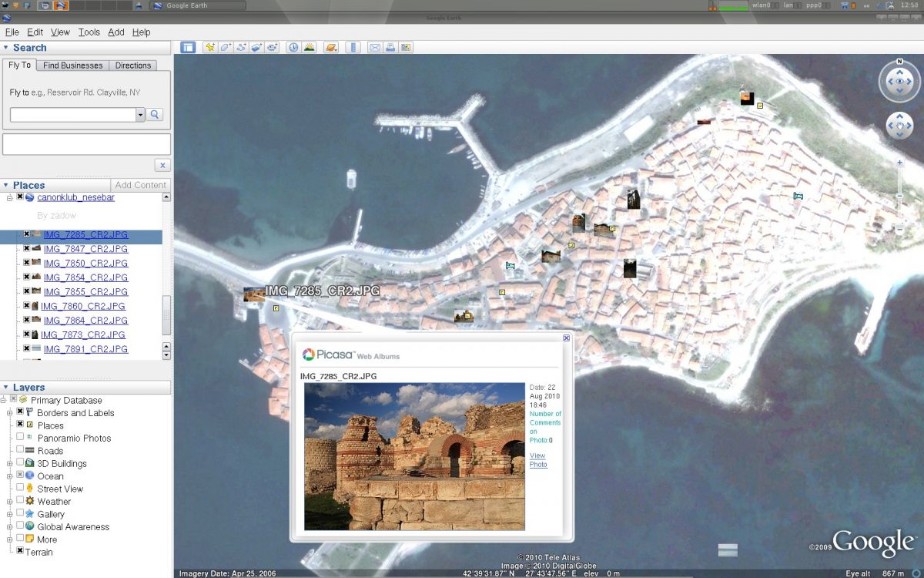View in Google Maps toolbar button
The height and width of the screenshot is (578, 924).
[406, 47]
